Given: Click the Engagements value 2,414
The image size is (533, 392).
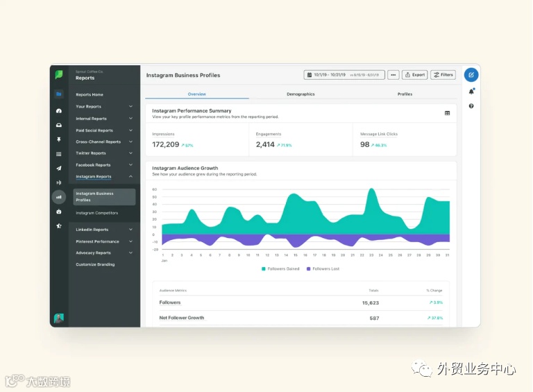Looking at the screenshot, I should coord(265,144).
